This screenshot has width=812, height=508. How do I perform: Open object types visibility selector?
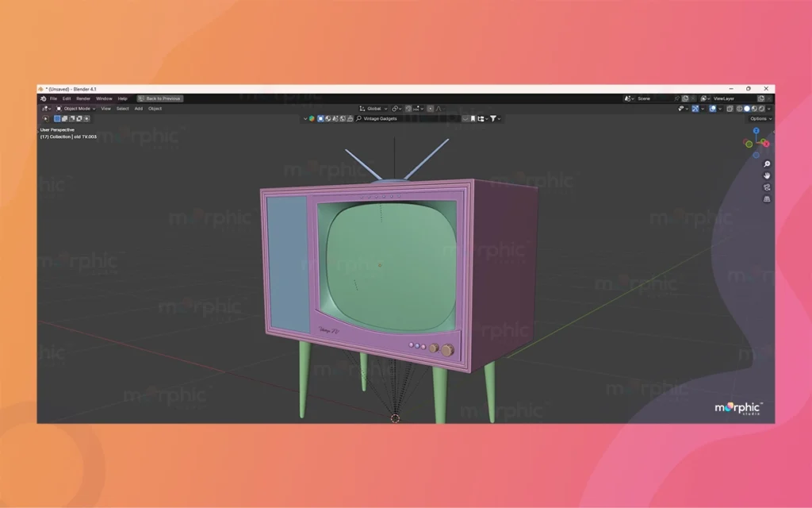(x=683, y=109)
